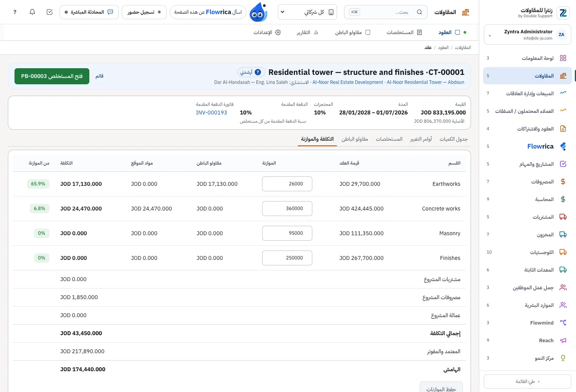576x392 pixels.
Task: Collapse the sidebar with طيّ القائمة
Action: [527, 381]
